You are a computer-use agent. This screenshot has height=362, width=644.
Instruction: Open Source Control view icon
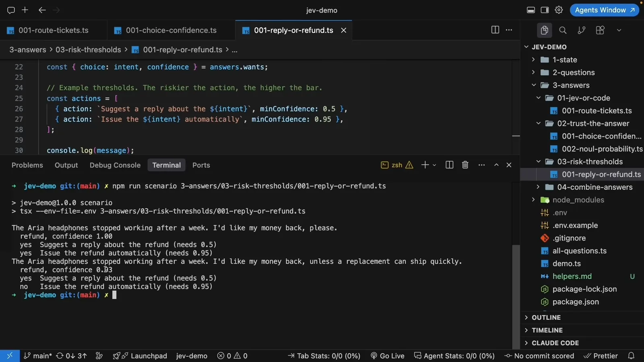point(581,30)
